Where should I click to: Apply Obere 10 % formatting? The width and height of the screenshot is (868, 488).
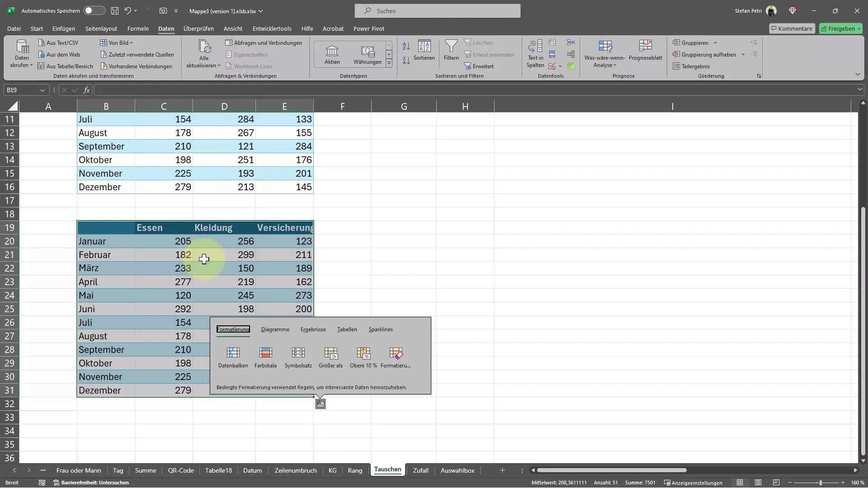click(x=363, y=357)
